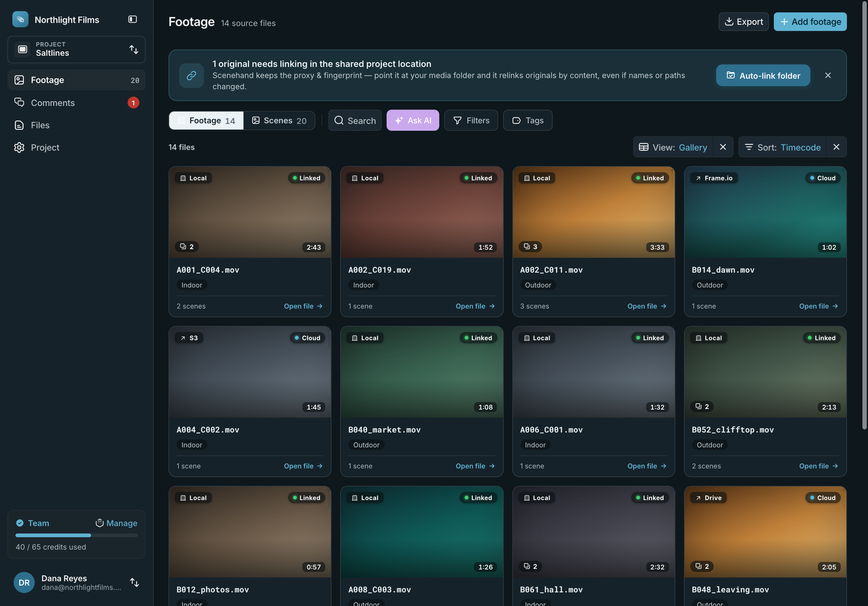
Task: Open file B014_dawn.mov via its link
Action: tap(818, 306)
